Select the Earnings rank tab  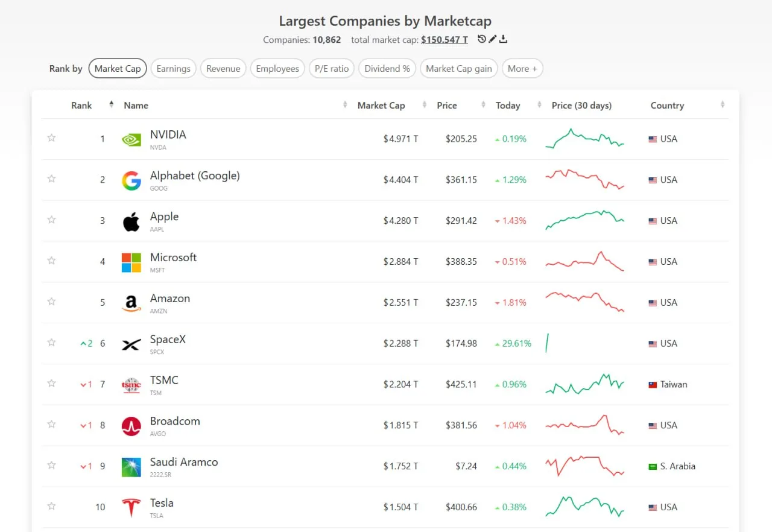173,68
